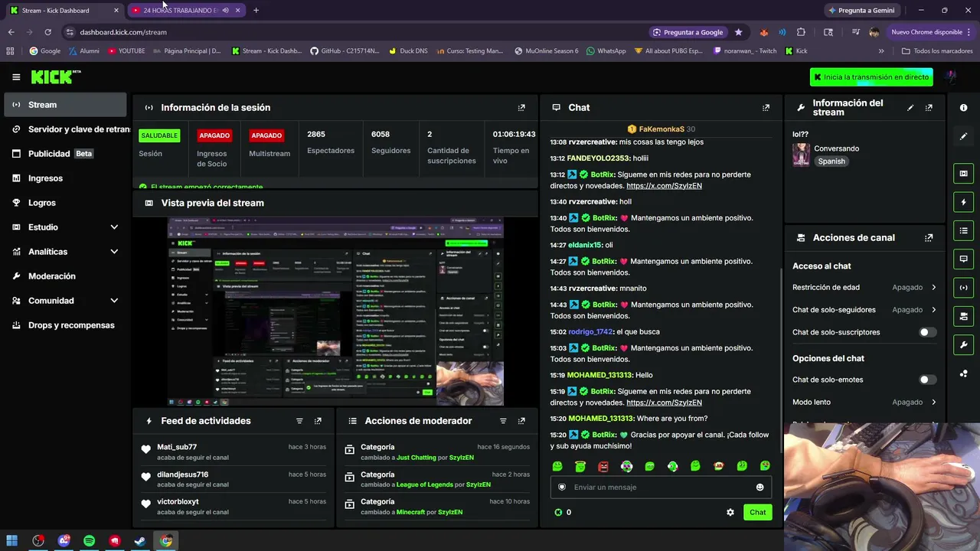Image resolution: width=980 pixels, height=551 pixels.
Task: Pop out the Chat panel
Action: (766, 108)
